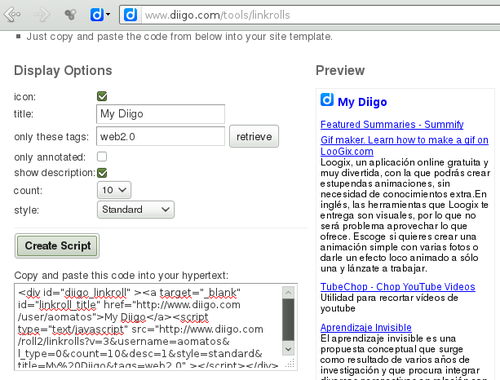Click the code textarea scrollbar thumb
The width and height of the screenshot is (500, 380).
pos(288,320)
